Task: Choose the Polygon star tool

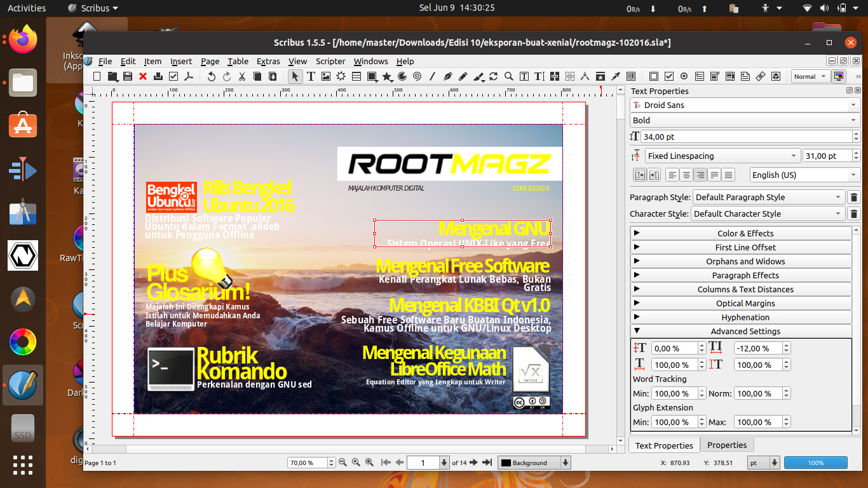Action: (387, 76)
